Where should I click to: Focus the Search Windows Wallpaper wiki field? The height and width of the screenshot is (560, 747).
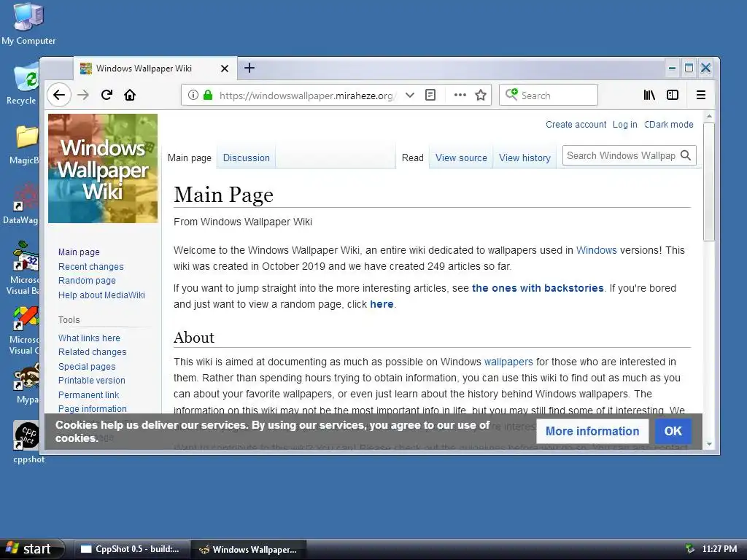click(x=620, y=156)
